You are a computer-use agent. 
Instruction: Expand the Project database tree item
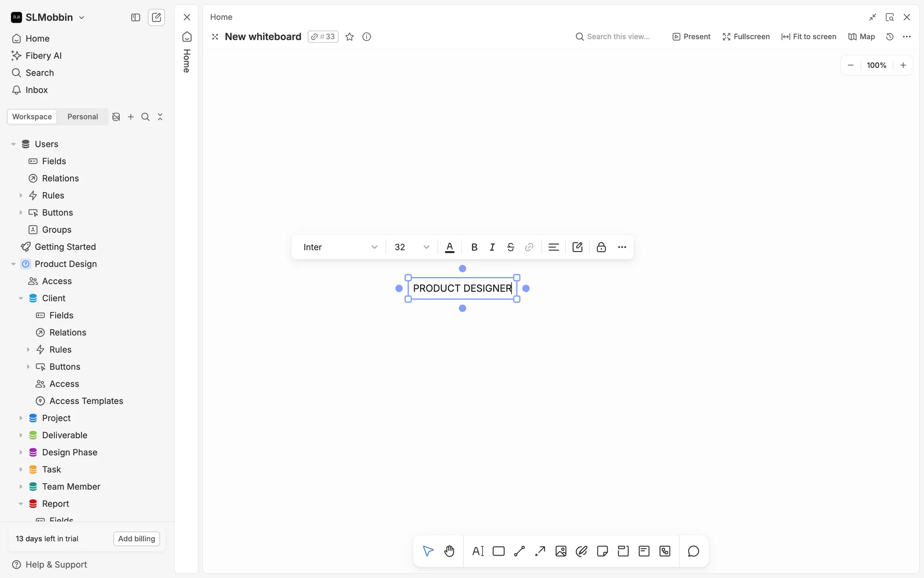point(21,418)
